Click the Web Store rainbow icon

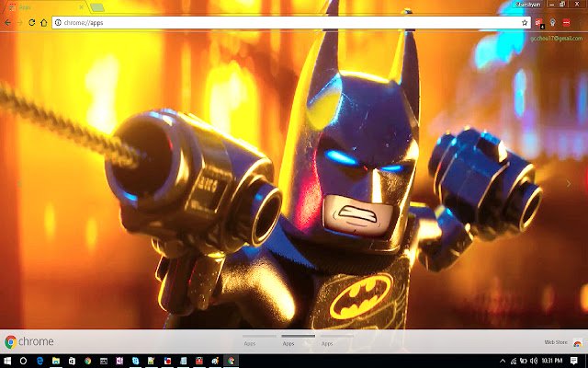tap(578, 343)
